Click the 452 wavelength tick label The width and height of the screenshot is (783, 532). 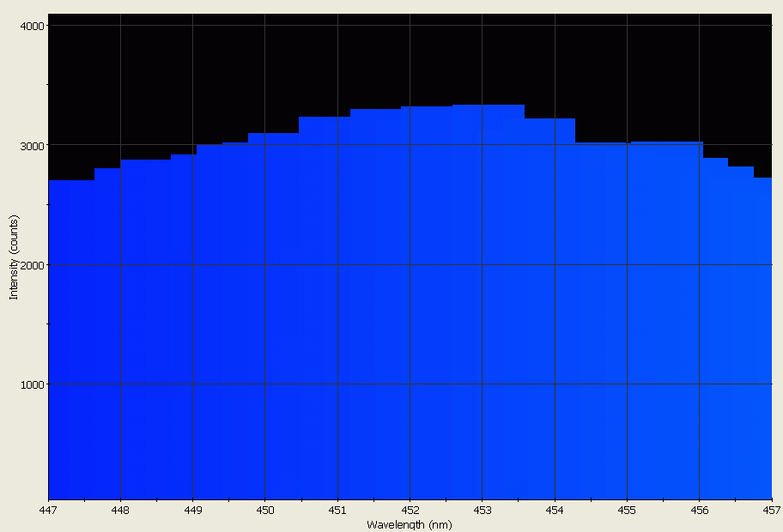coord(410,511)
